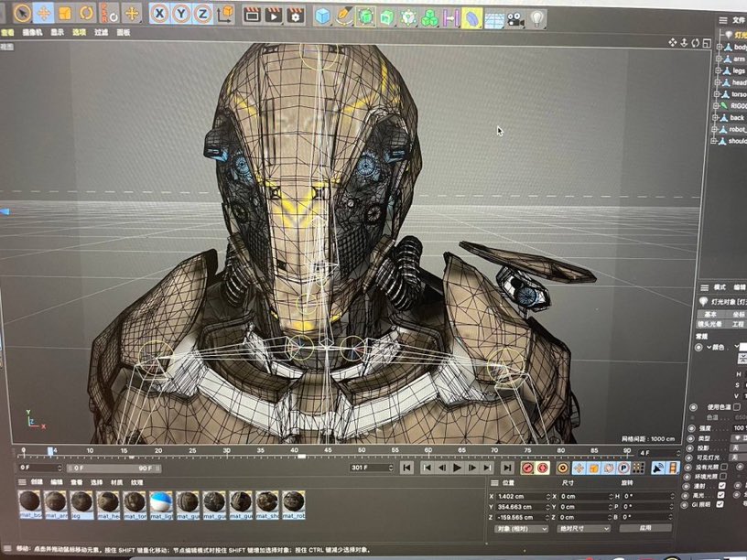
Task: Switch the coordinate system icon
Action: (225, 15)
